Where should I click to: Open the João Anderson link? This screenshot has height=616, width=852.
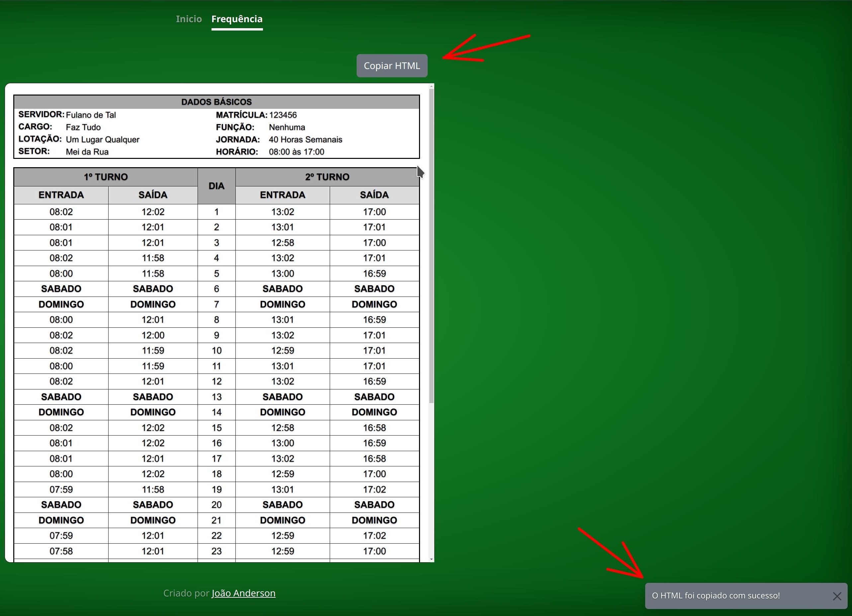(x=243, y=593)
